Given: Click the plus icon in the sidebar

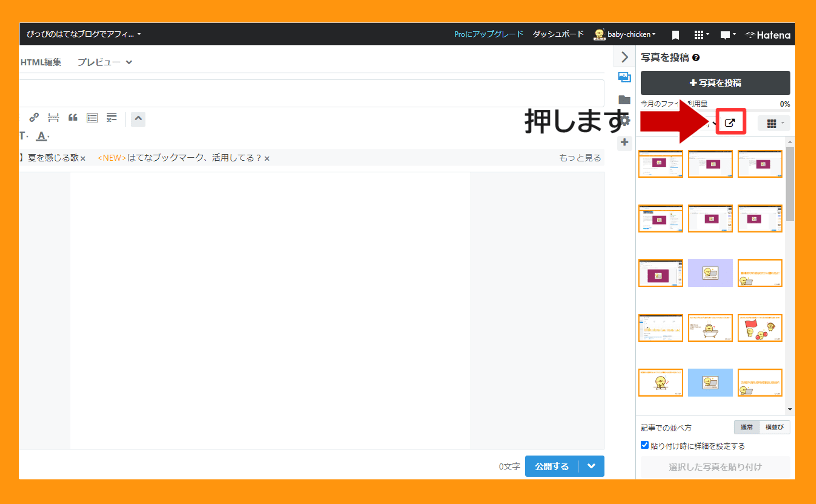Looking at the screenshot, I should (x=624, y=142).
